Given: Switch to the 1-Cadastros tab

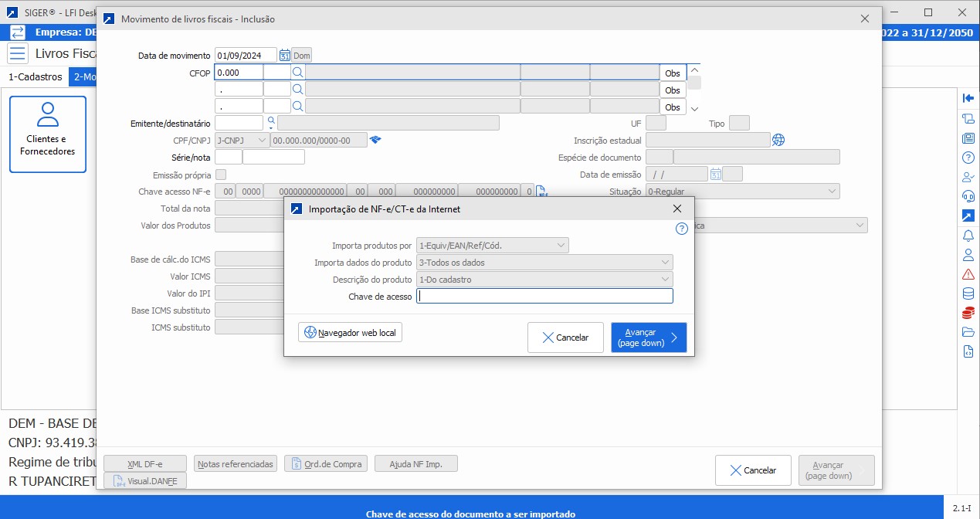Looking at the screenshot, I should (x=35, y=77).
